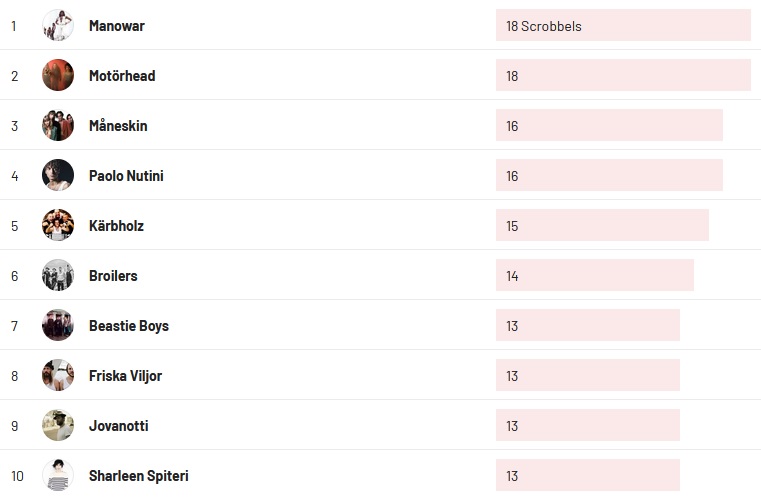
Task: Click the Kärbholz avatar picture
Action: tap(58, 225)
